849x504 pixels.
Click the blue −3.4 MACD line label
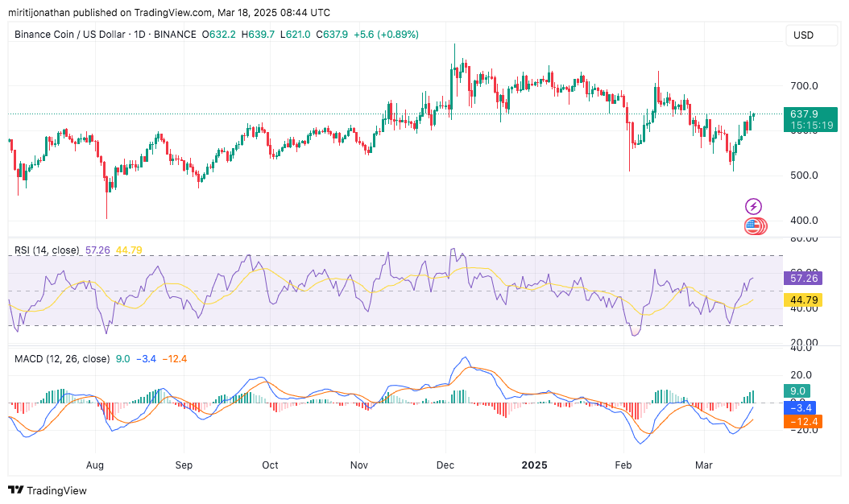tap(800, 407)
